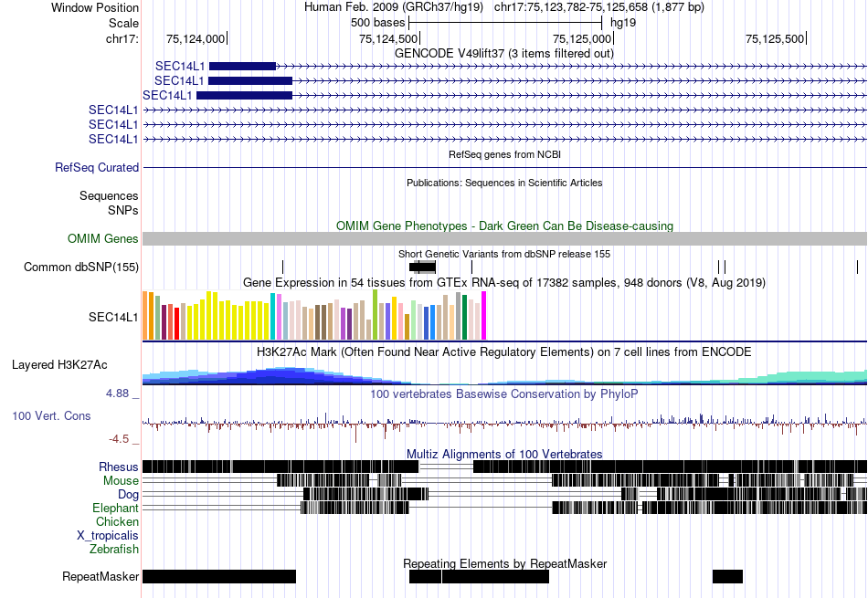Click the chr17: ruler label
This screenshot has height=598, width=868.
[122, 38]
